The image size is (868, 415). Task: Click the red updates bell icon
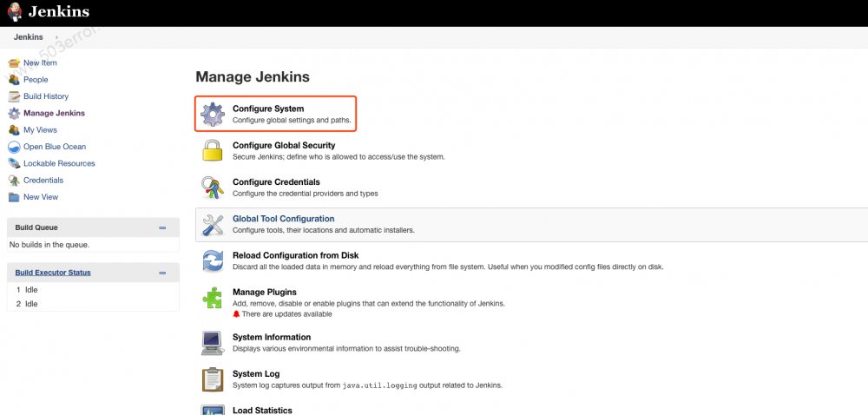236,313
